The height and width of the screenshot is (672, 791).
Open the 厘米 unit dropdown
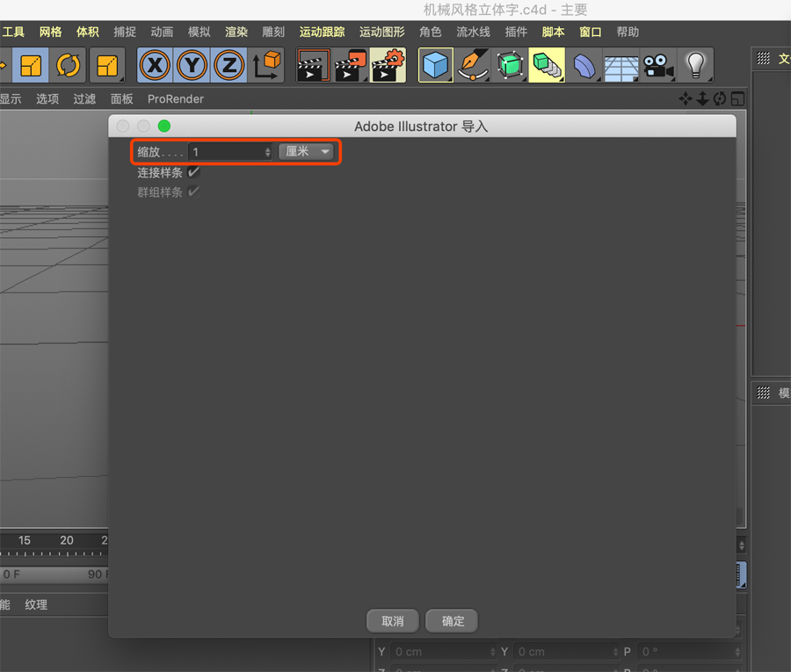tap(308, 151)
